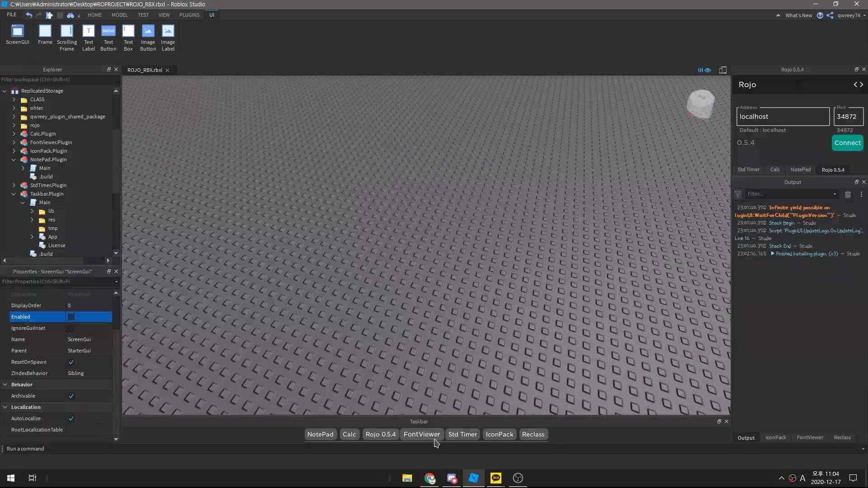Switch to the NotePad panel tab
Screen dimensions: 868x488
point(800,169)
